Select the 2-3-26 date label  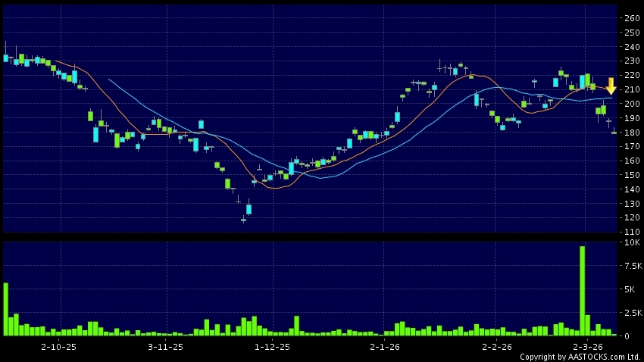[x=587, y=346]
